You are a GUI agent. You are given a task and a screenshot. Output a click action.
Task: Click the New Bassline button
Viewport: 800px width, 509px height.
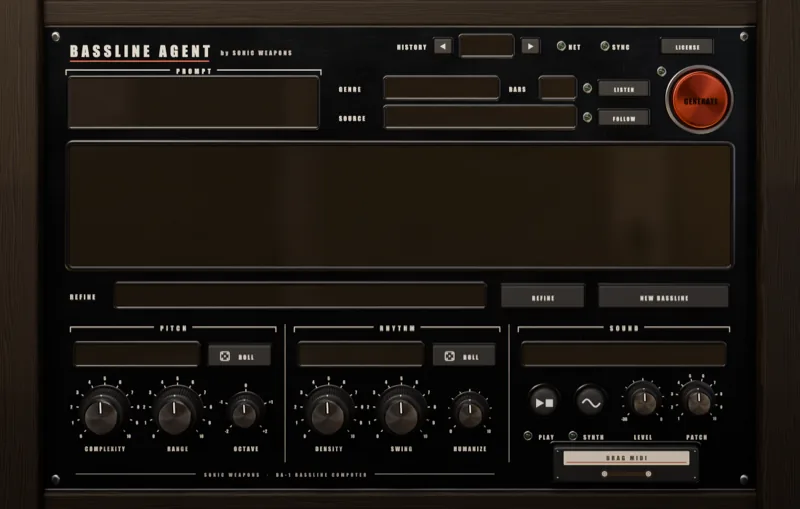point(663,296)
